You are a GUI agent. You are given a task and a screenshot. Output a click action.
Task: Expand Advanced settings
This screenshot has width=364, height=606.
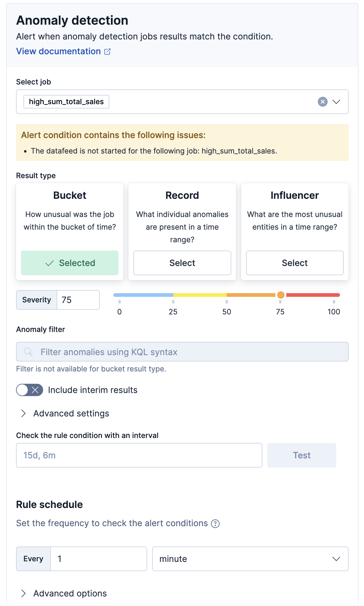(x=71, y=413)
